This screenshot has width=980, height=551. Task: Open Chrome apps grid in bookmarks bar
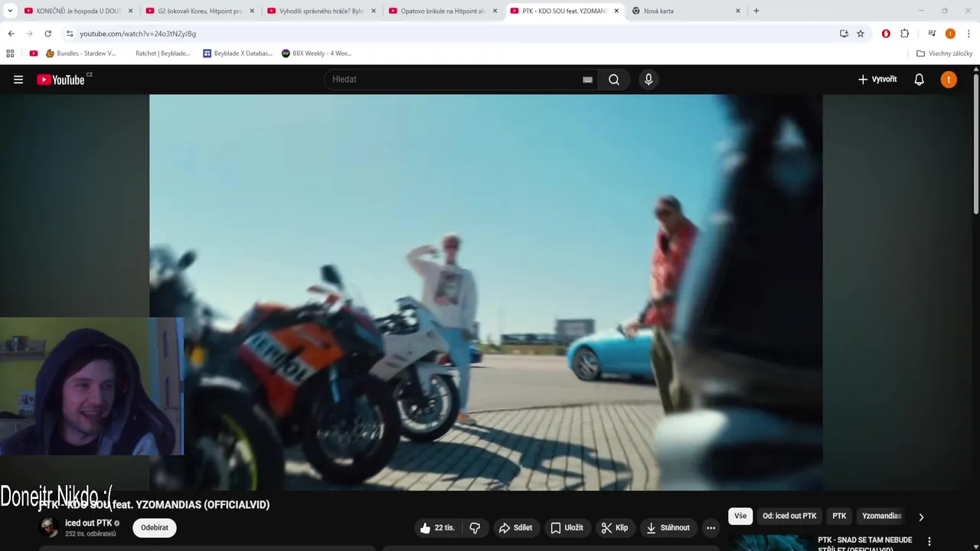tap(10, 54)
